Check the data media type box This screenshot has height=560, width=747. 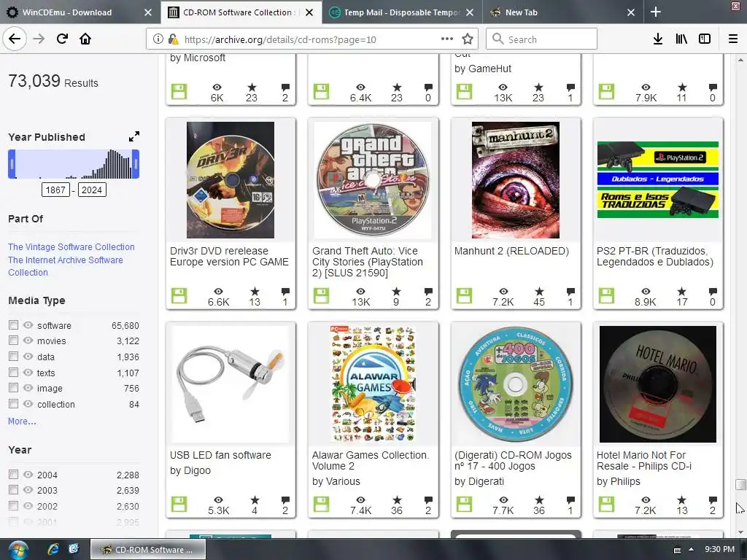[13, 356]
